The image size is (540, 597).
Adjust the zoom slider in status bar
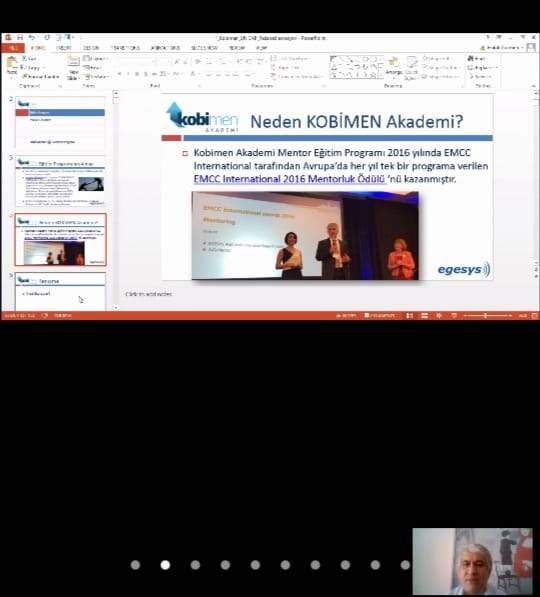[487, 316]
